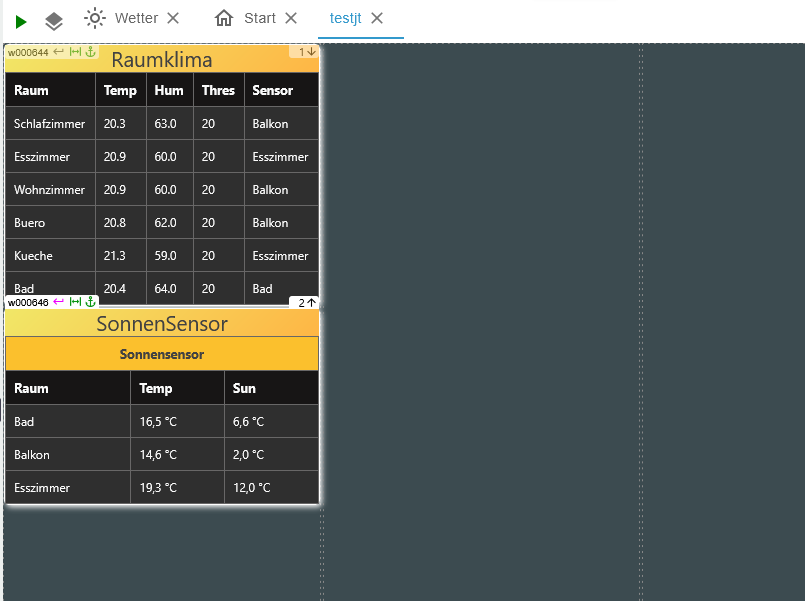Click the value 14,6 °C
Screen dimensions: 805x601
pos(158,455)
